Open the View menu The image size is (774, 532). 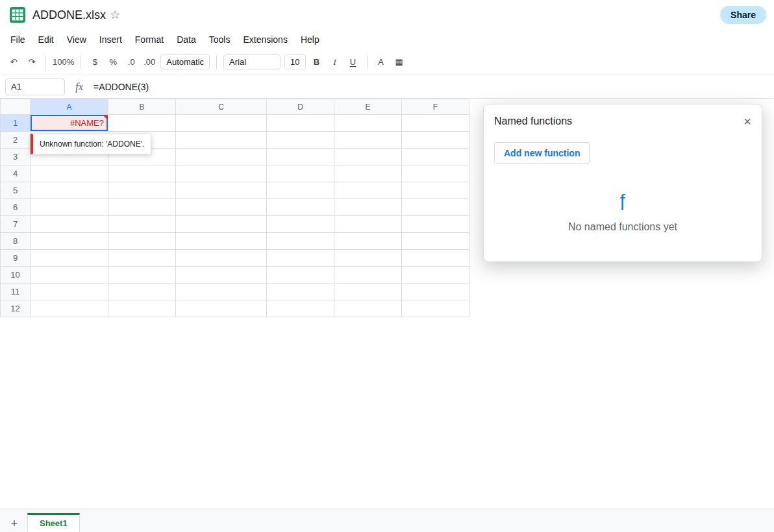[77, 40]
